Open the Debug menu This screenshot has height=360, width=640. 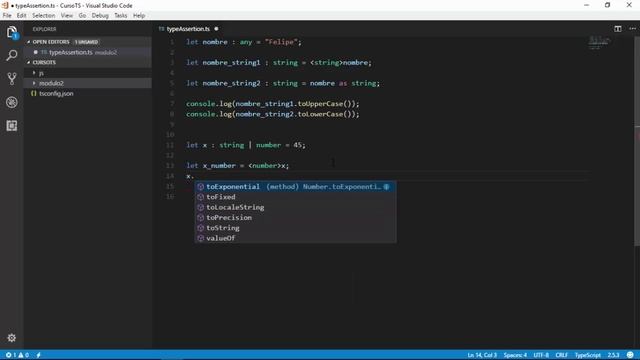pos(100,16)
